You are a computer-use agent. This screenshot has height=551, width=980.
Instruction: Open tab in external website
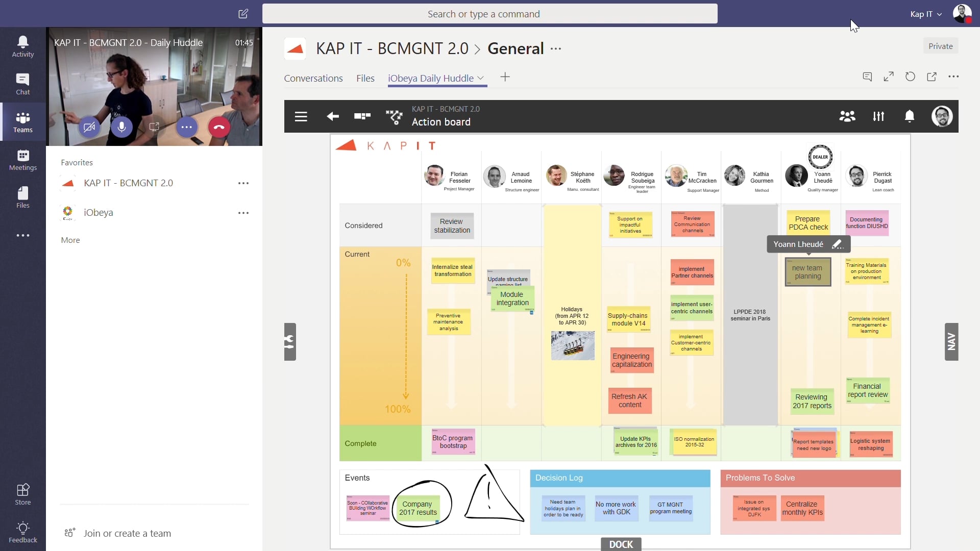coord(932,77)
